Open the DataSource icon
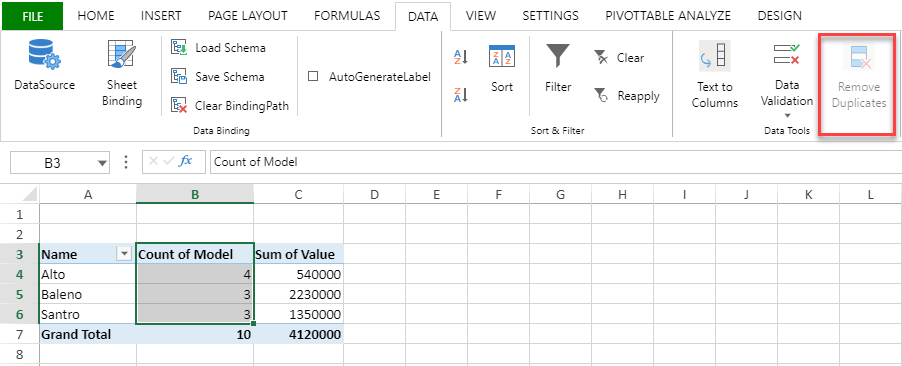Viewport: 902px width, 366px height. point(44,55)
